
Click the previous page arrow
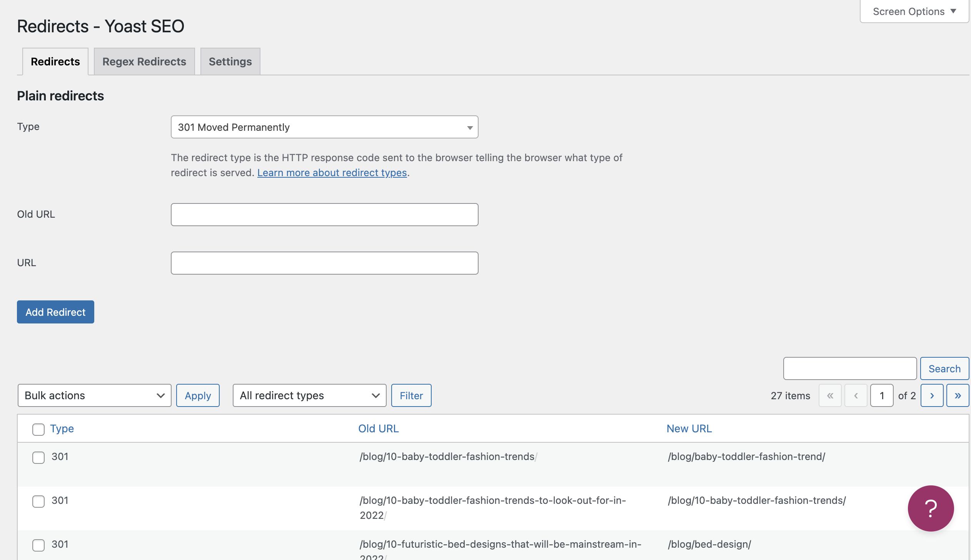point(856,395)
